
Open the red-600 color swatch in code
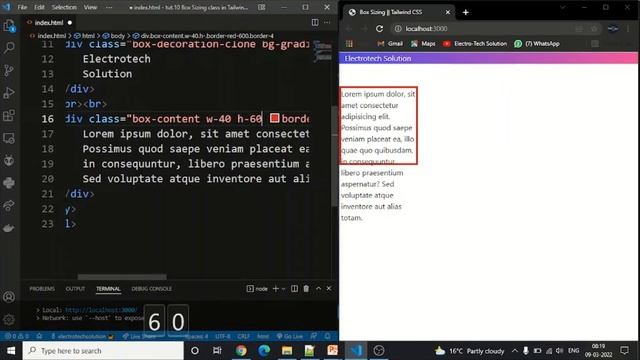pos(274,118)
